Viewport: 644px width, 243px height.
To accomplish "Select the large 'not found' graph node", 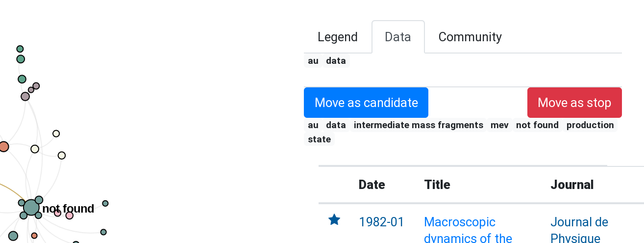I will (x=31, y=208).
